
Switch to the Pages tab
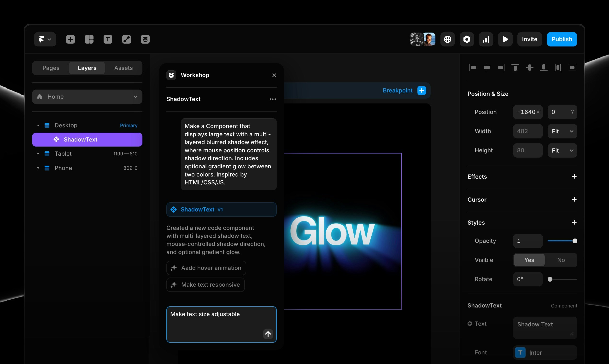click(x=51, y=68)
